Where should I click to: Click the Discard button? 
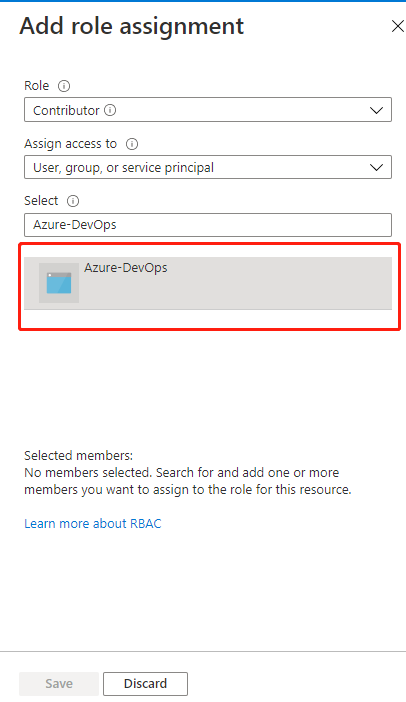click(x=145, y=684)
